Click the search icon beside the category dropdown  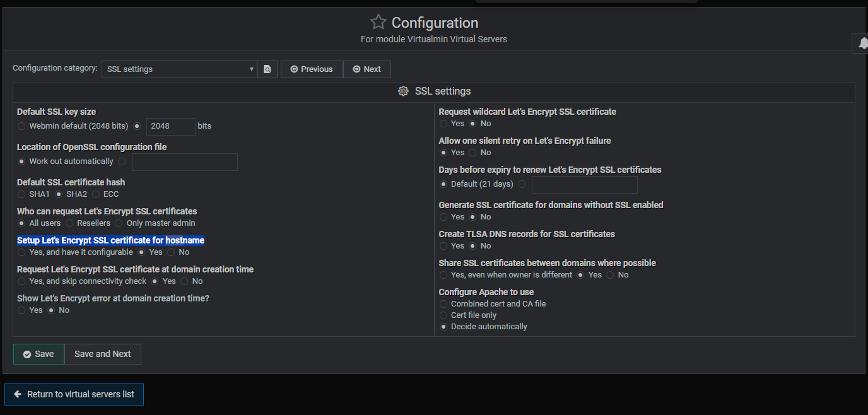[x=267, y=69]
